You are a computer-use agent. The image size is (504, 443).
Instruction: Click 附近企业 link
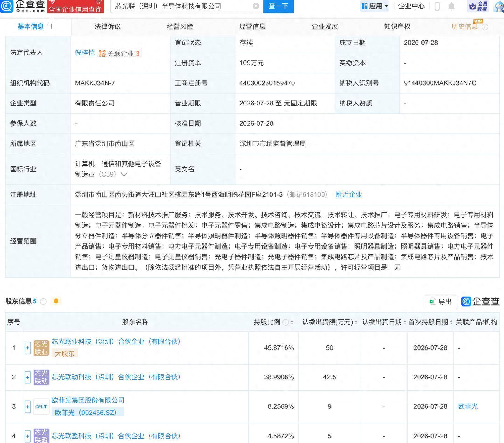(349, 195)
